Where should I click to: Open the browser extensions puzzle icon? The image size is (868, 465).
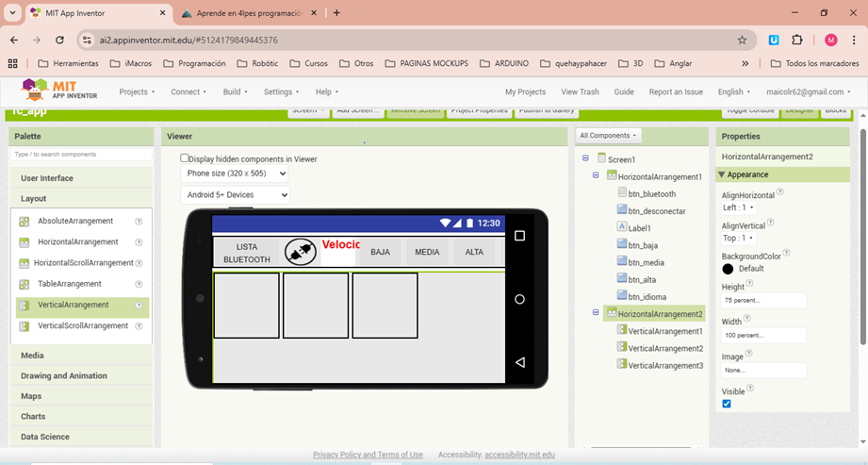pos(797,41)
